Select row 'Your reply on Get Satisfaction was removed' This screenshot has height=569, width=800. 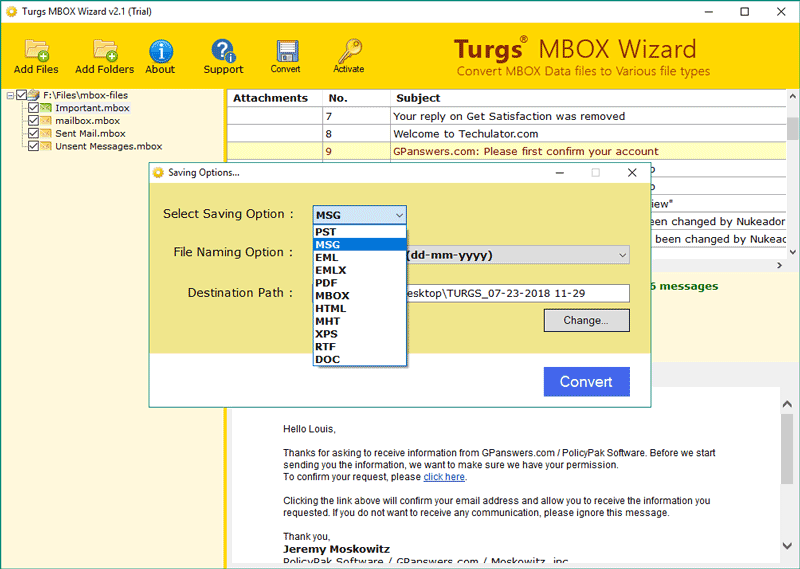[507, 116]
